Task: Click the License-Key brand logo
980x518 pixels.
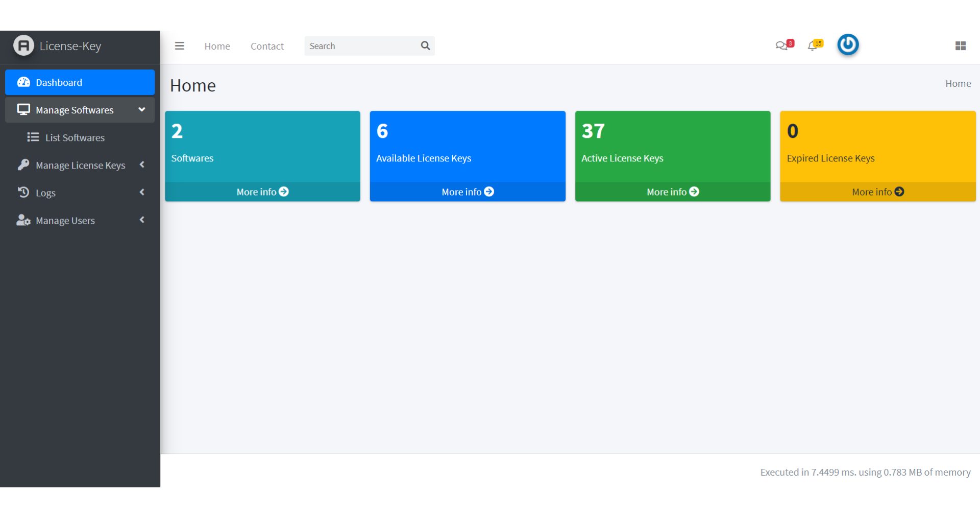Action: pos(23,45)
